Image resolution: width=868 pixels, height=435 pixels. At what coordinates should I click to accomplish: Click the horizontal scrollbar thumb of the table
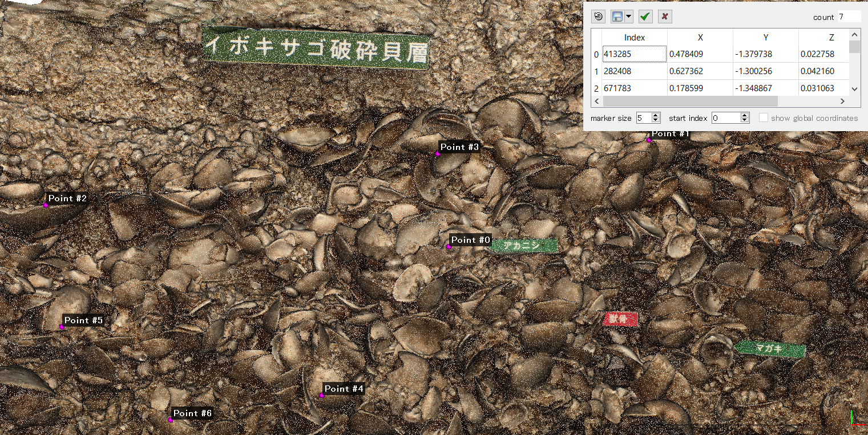coord(689,101)
